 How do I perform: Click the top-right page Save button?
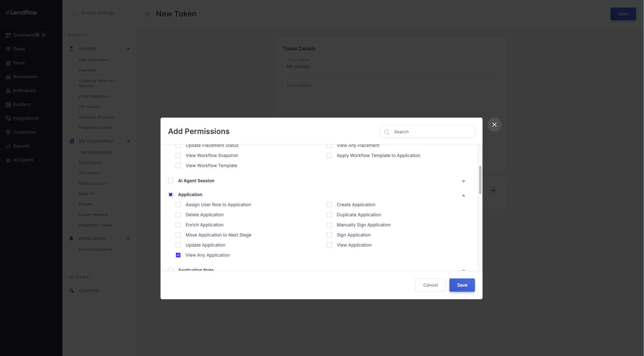tap(623, 14)
